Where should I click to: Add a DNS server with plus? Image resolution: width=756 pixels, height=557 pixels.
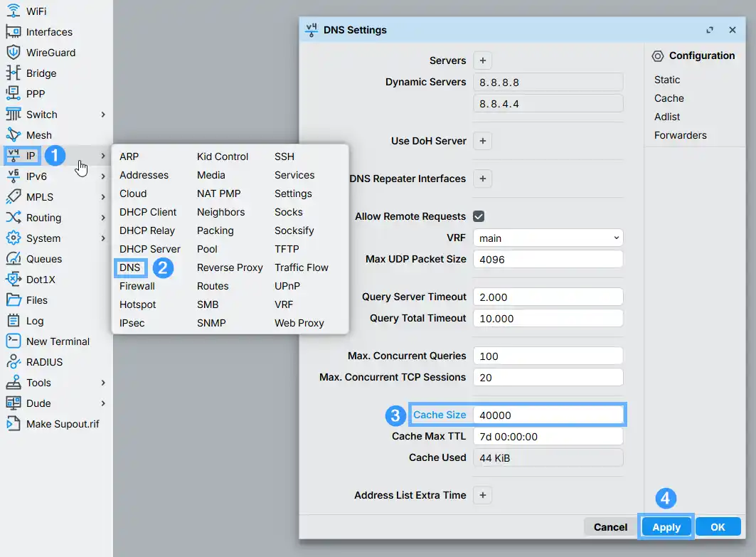[x=483, y=60]
